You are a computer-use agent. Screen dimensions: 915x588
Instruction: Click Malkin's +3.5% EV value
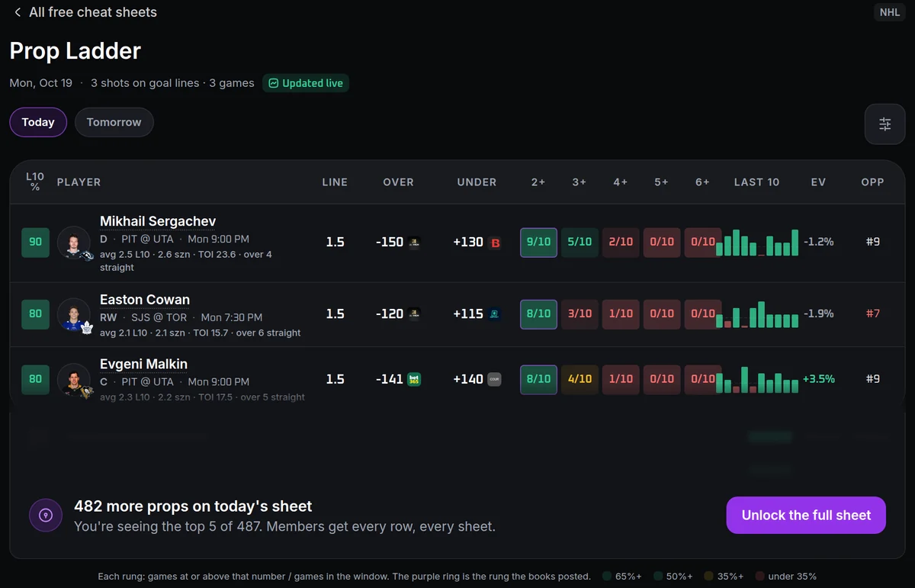(x=819, y=379)
